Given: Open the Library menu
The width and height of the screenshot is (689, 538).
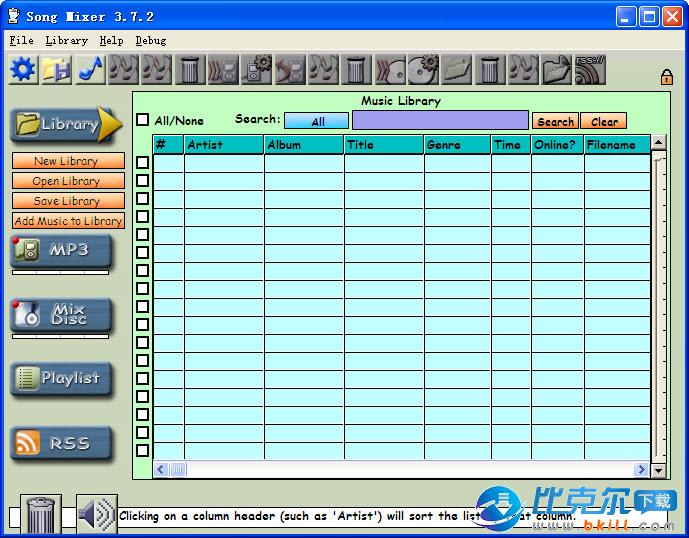Looking at the screenshot, I should tap(66, 40).
